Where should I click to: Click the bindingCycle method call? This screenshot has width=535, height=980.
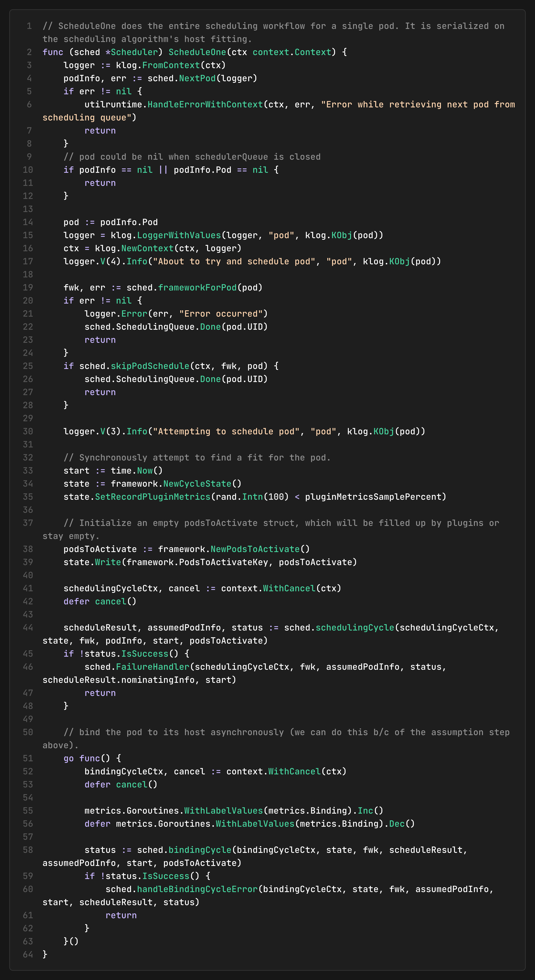click(200, 850)
